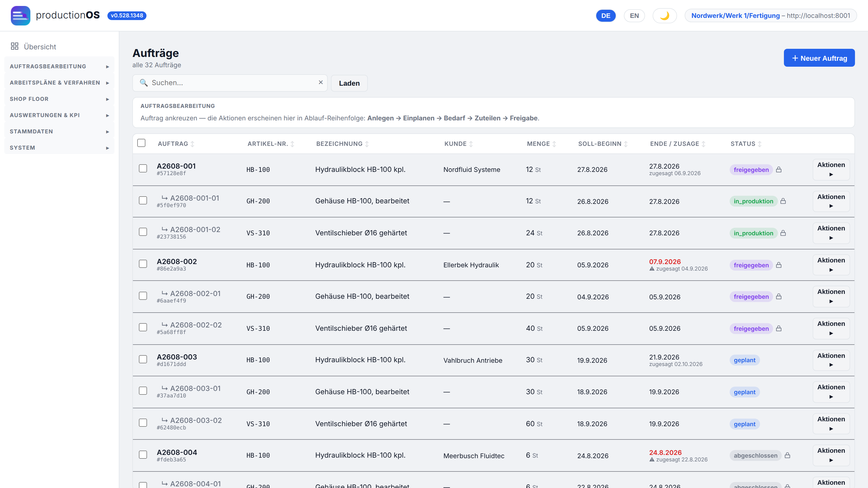The image size is (868, 488).
Task: Toggle the select-all orders checkbox
Action: 142,143
